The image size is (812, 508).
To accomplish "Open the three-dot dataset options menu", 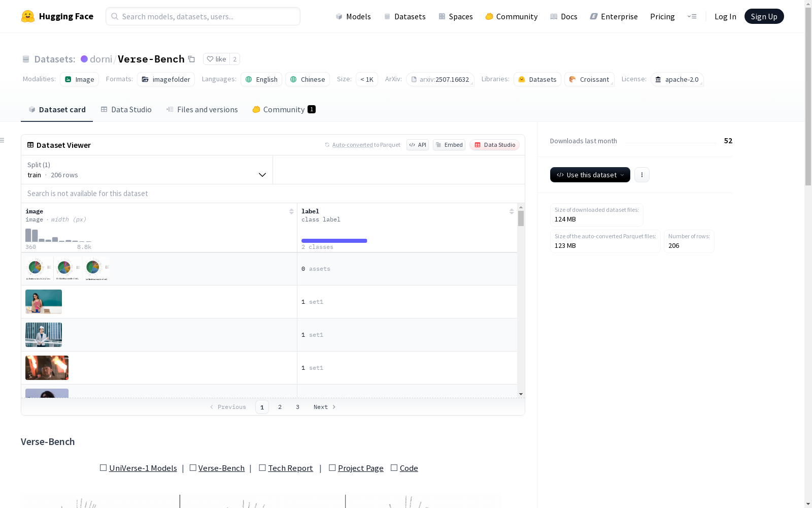I will pos(642,175).
